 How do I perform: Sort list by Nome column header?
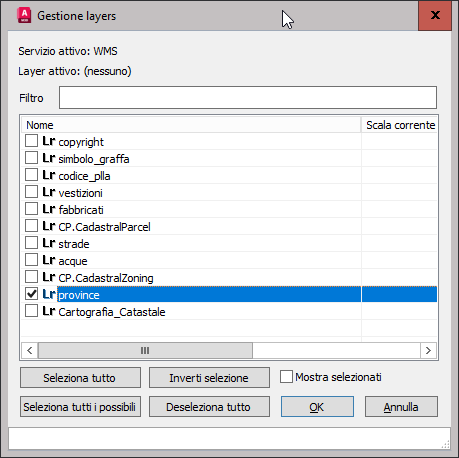191,125
